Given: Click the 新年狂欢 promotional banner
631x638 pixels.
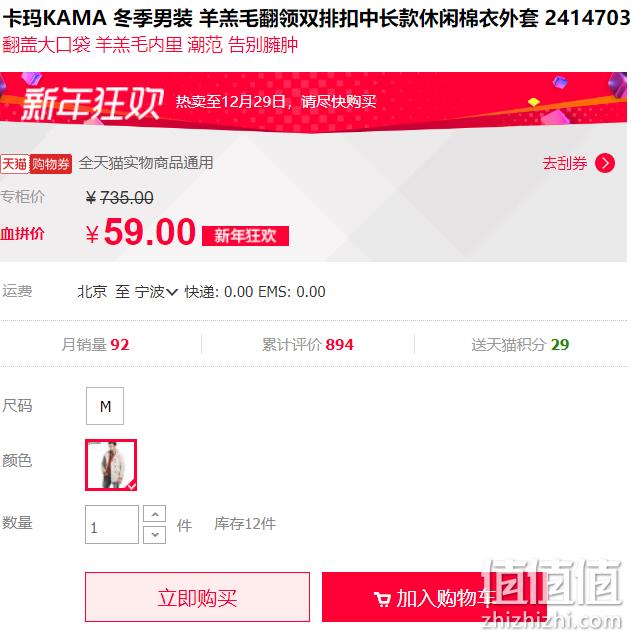Looking at the screenshot, I should point(313,102).
